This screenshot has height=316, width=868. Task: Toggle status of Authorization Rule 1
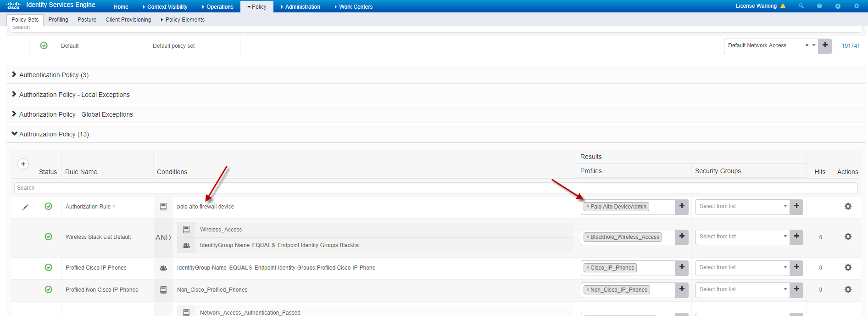(x=48, y=206)
